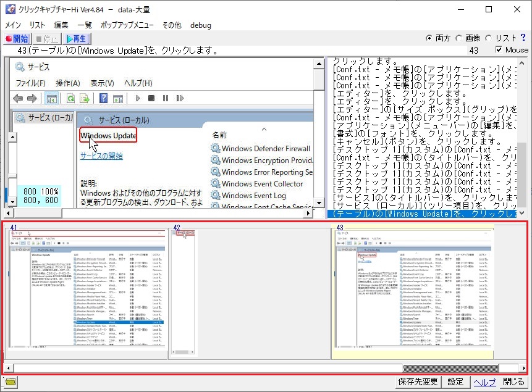Click the 停止 stop button

[48, 39]
